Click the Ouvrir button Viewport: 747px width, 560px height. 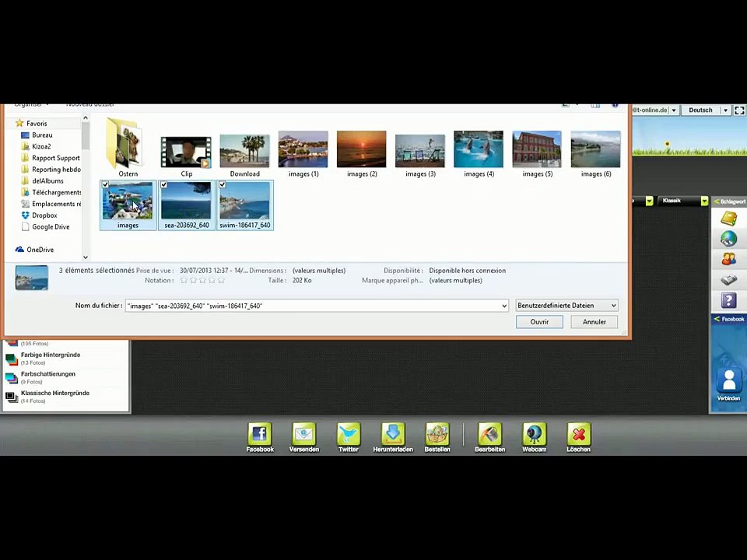[539, 322]
